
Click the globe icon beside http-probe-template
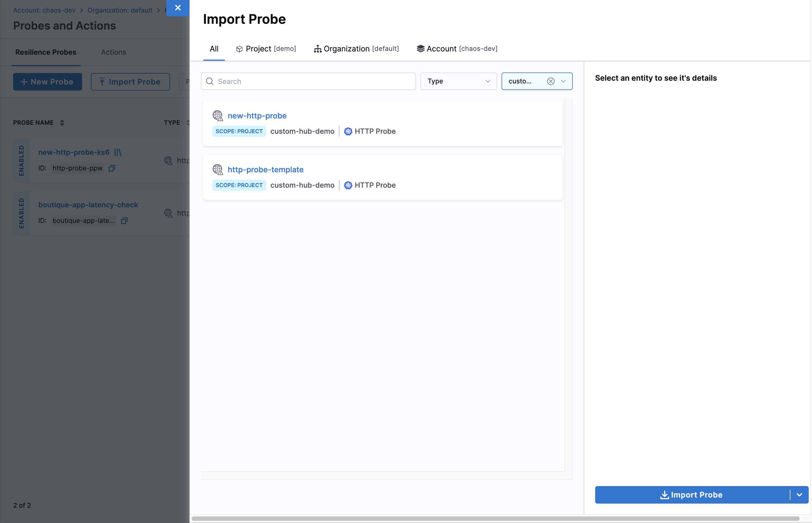click(x=218, y=169)
